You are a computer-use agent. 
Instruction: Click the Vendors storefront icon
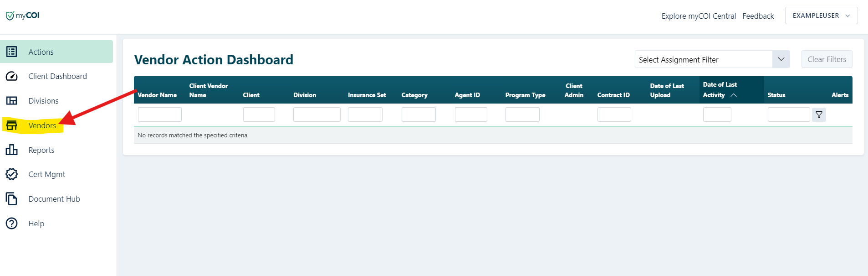click(11, 125)
